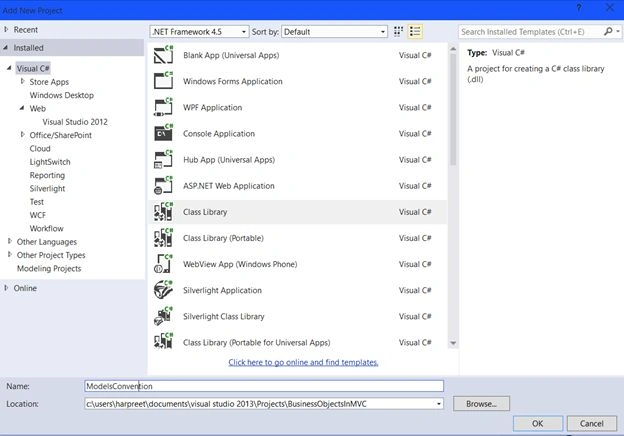Screen dimensions: 624x436
Task: Select the WCF category
Action: pos(37,215)
